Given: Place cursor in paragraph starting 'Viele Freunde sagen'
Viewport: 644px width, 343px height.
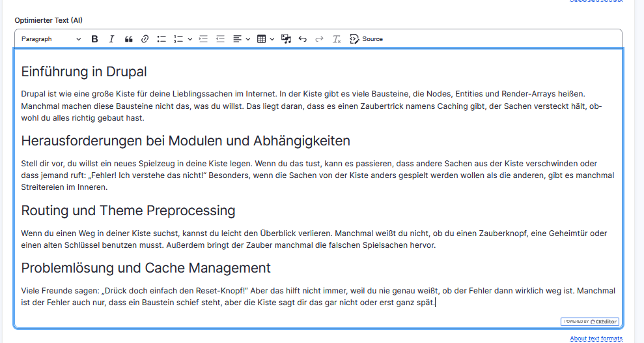Looking at the screenshot, I should (318, 297).
